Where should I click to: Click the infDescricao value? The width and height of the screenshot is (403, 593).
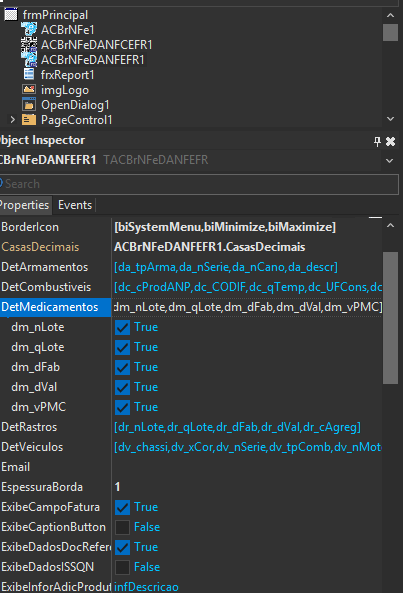tap(146, 587)
